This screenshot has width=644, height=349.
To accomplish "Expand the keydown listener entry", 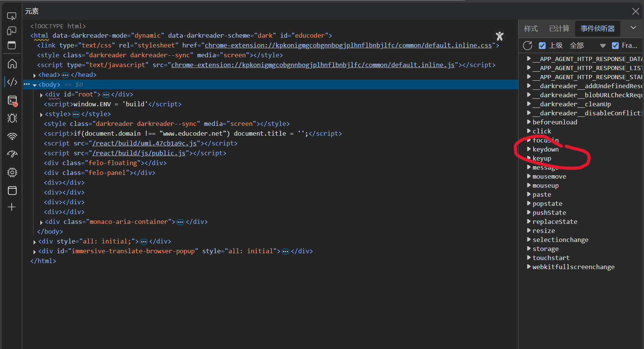I will point(529,149).
